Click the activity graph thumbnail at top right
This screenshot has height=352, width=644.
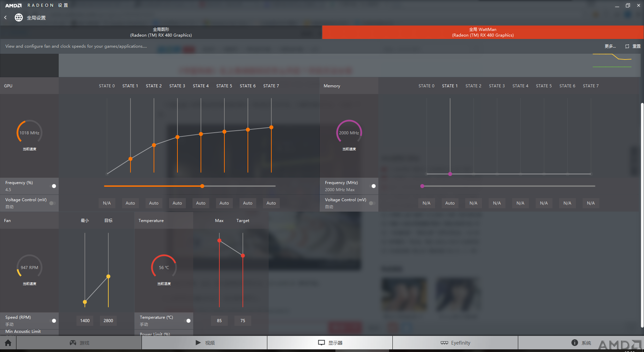[612, 60]
